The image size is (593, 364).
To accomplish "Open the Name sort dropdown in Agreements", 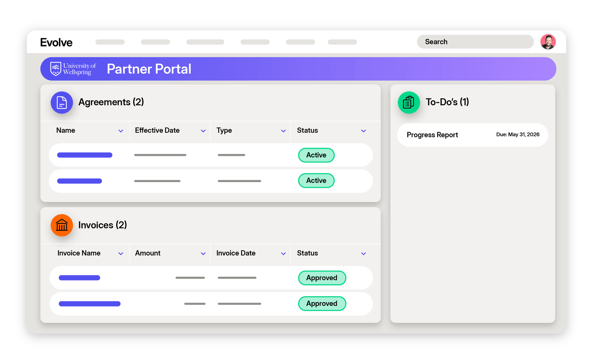I will click(121, 130).
